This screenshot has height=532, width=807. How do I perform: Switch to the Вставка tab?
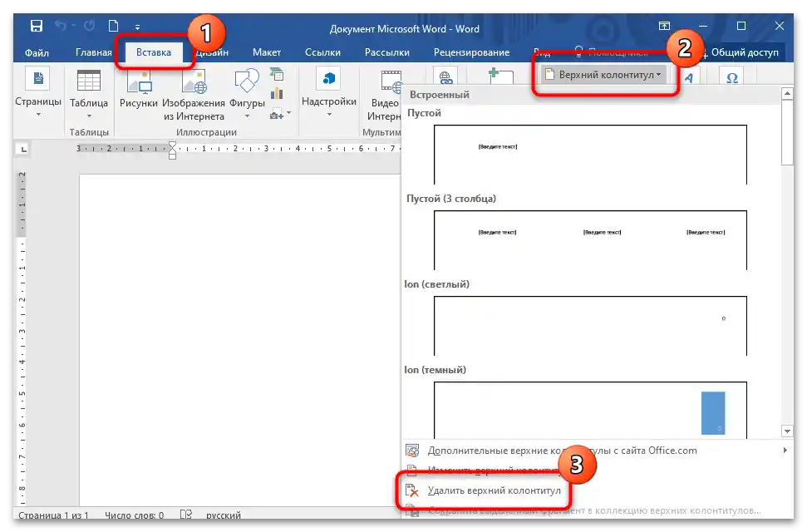(x=154, y=52)
